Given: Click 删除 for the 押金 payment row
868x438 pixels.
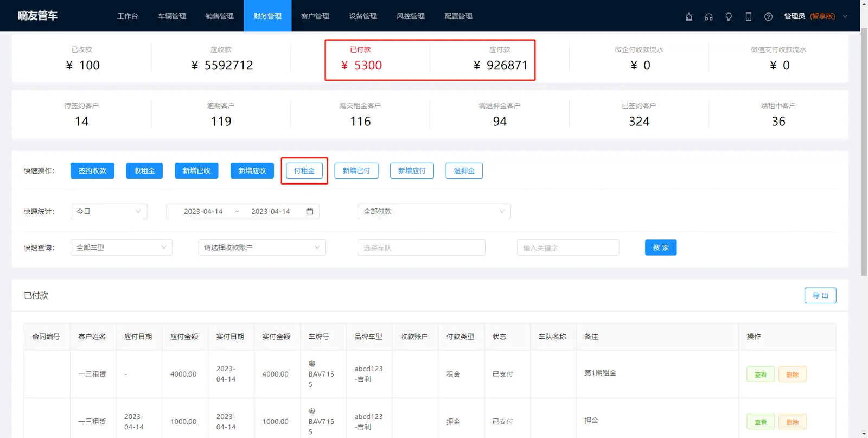Looking at the screenshot, I should [x=793, y=422].
